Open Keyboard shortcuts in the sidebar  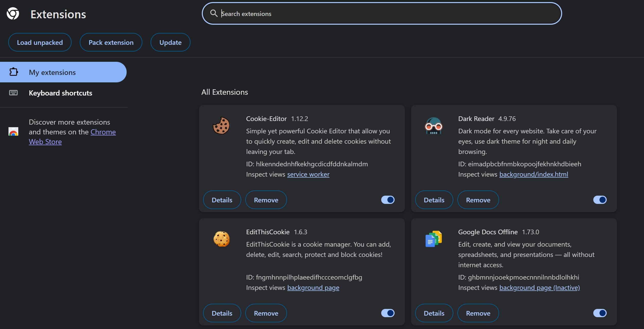pyautogui.click(x=63, y=93)
